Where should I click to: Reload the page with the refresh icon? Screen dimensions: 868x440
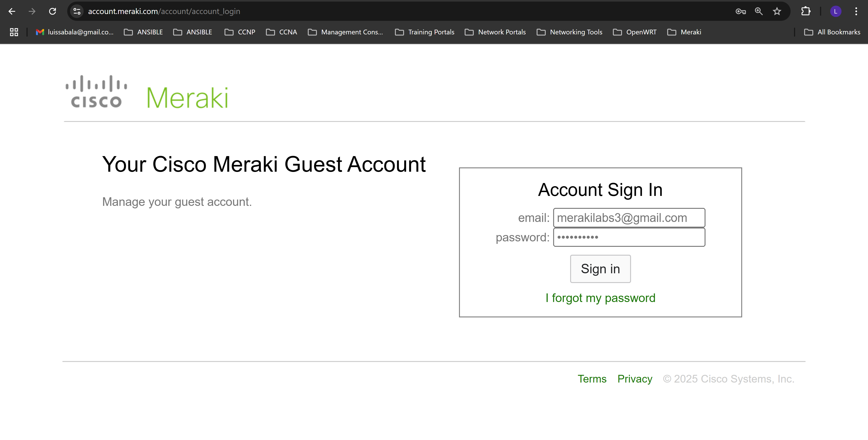pyautogui.click(x=52, y=12)
